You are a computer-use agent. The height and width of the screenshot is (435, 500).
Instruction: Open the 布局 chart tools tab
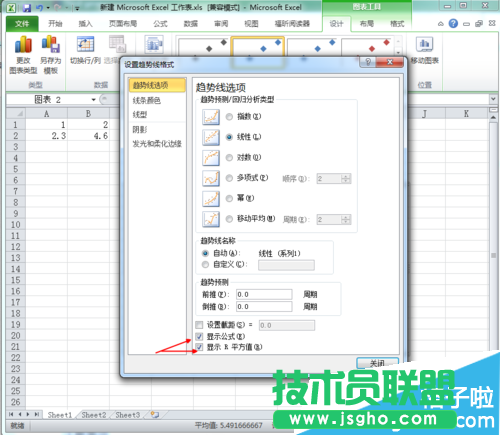[x=367, y=24]
